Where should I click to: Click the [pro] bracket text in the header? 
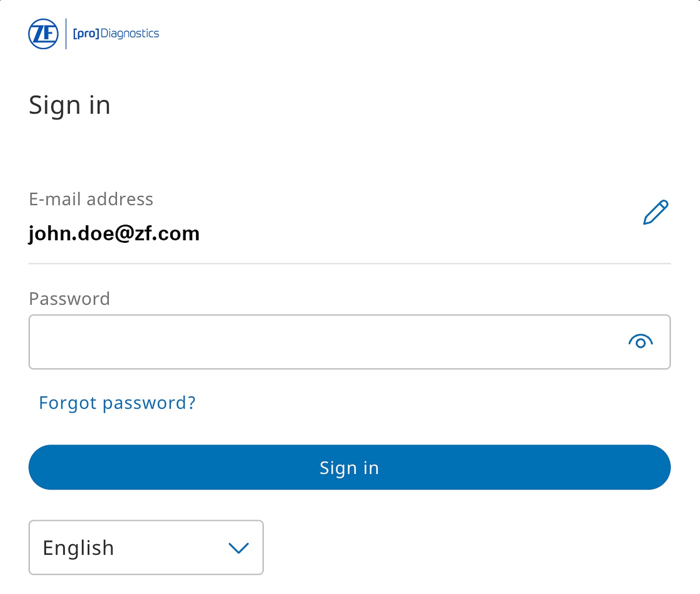pos(86,33)
